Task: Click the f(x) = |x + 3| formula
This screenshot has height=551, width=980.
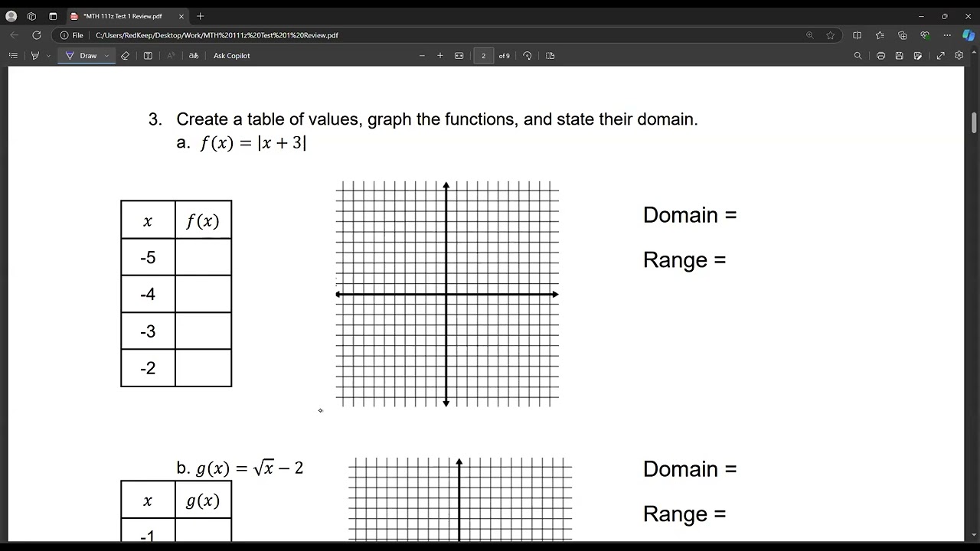Action: point(253,143)
